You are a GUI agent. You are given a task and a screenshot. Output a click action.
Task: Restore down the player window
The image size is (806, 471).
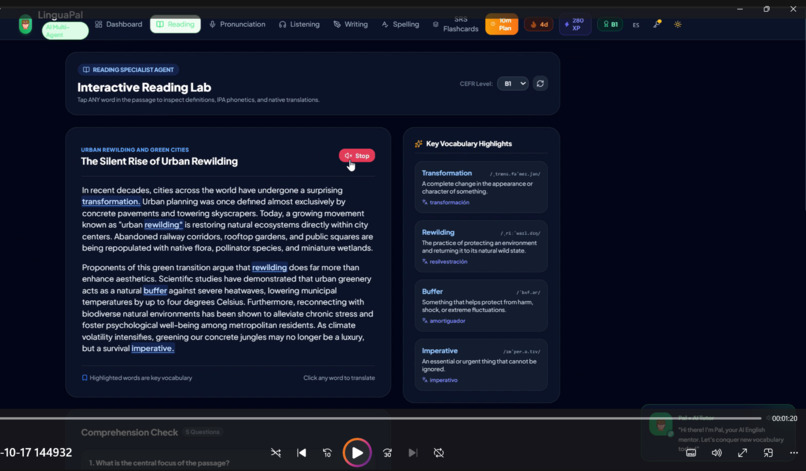click(x=766, y=9)
